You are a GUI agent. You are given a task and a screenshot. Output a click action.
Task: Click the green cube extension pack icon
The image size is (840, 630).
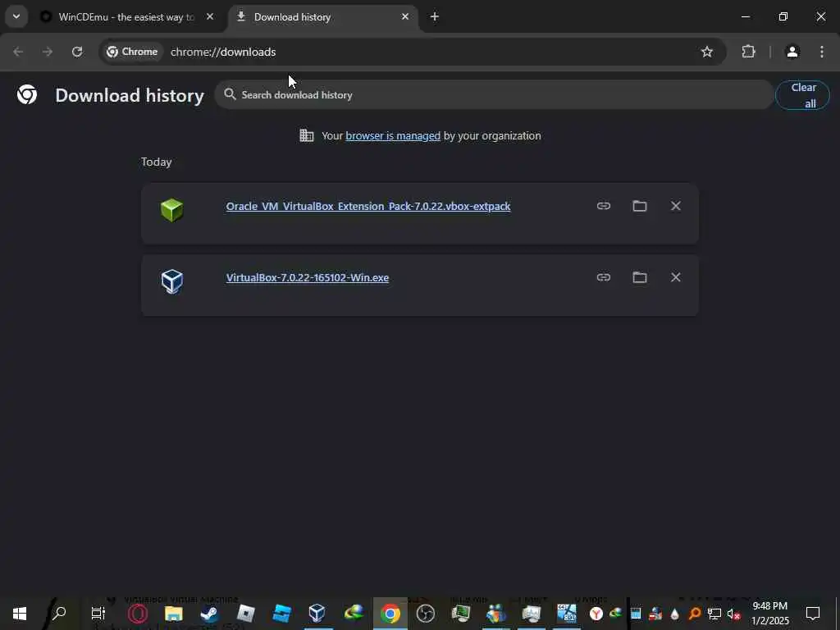point(172,210)
